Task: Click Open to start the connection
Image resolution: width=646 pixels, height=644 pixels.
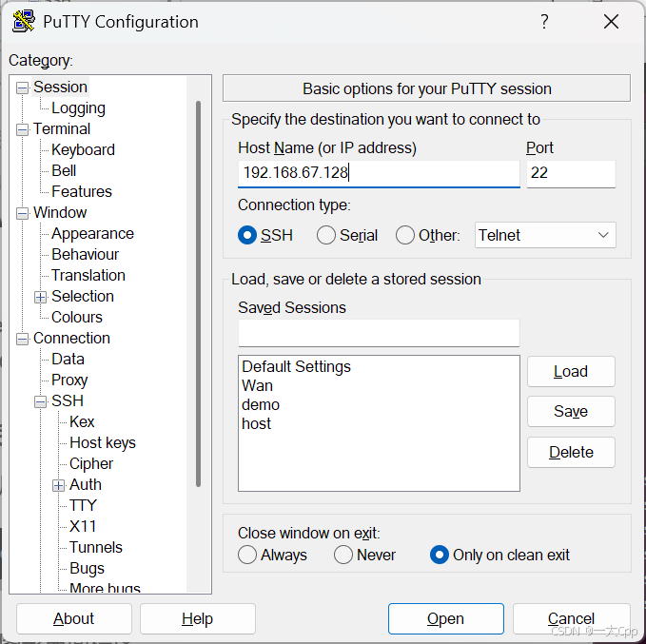Action: [x=446, y=619]
